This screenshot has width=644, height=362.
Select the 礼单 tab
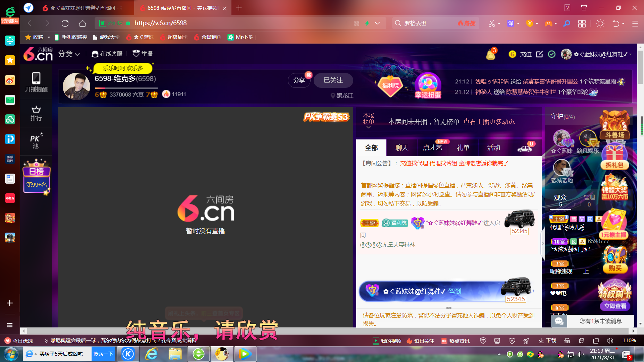[463, 148]
